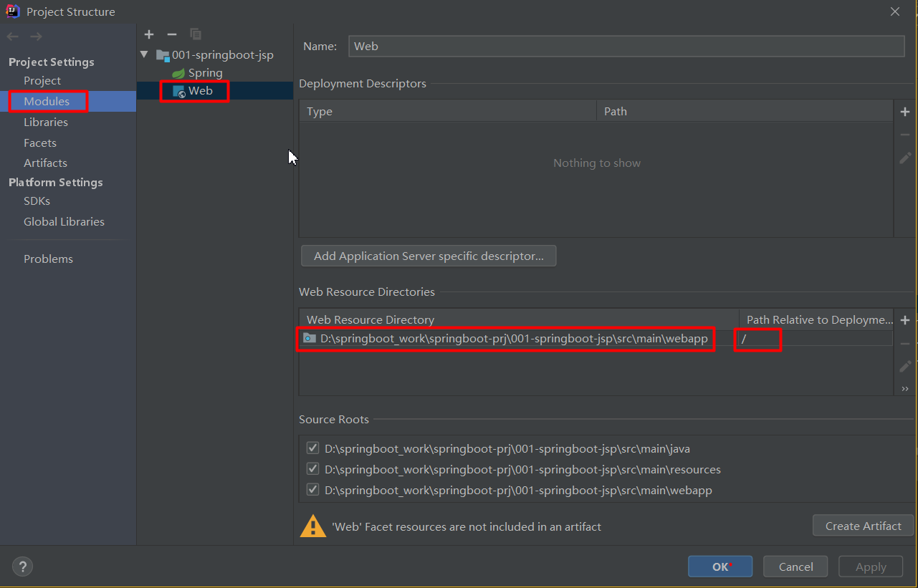
Task: Remove the selected deployment descriptor
Action: click(905, 135)
